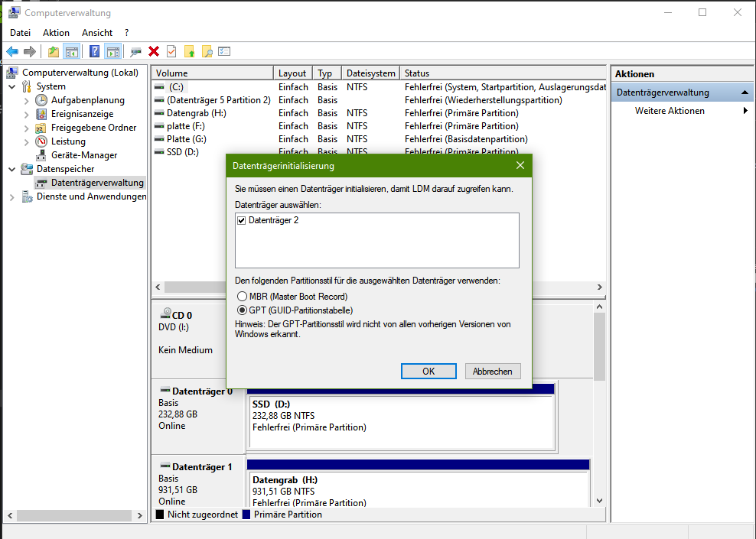Click the folder with green arrow icon
Image resolution: width=756 pixels, height=539 pixels.
pos(190,51)
